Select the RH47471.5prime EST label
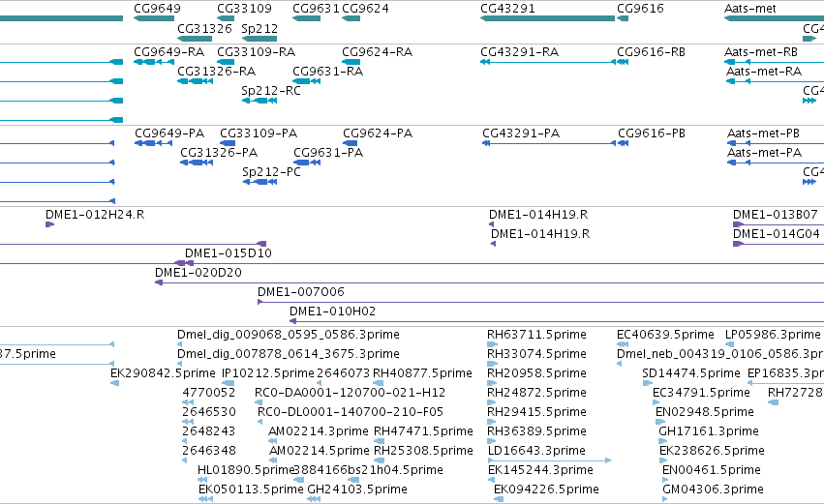The width and height of the screenshot is (824, 504). coord(423,431)
